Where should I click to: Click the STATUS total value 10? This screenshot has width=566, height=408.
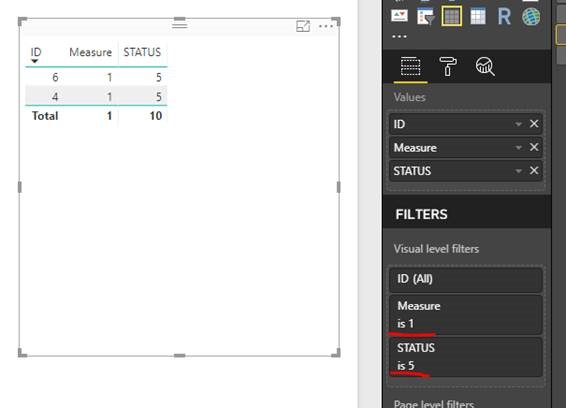point(156,116)
